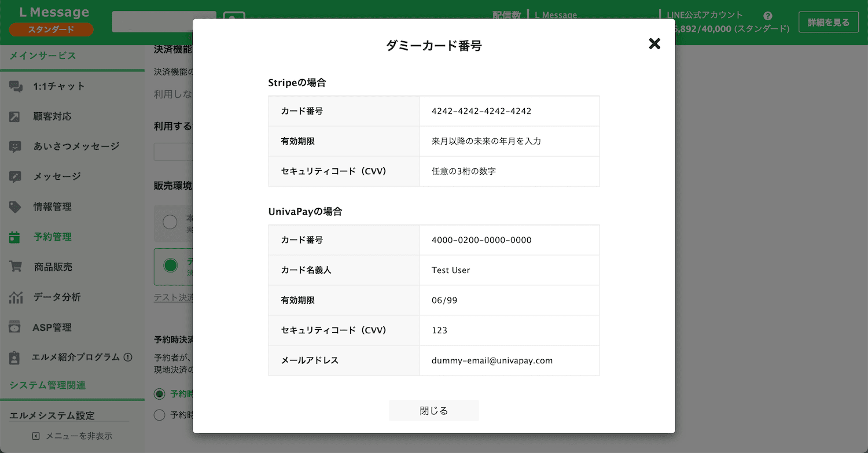
Task: Click the メインサービス sidebar heading
Action: (43, 56)
